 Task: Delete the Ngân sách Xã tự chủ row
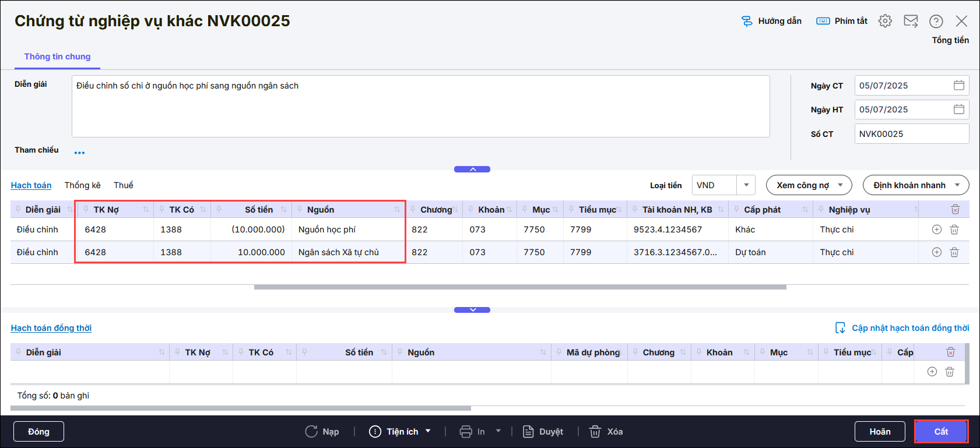tap(954, 252)
